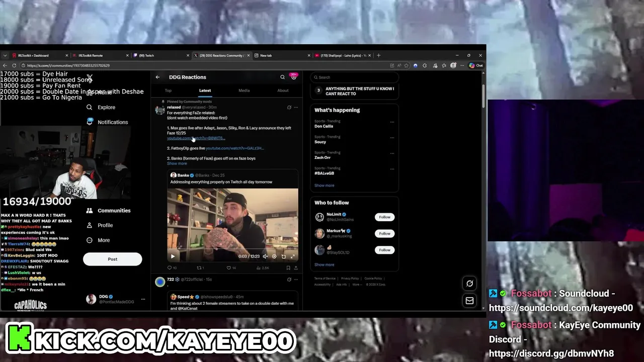
Task: Open options menu for Don Callis trend
Action: pyautogui.click(x=392, y=122)
